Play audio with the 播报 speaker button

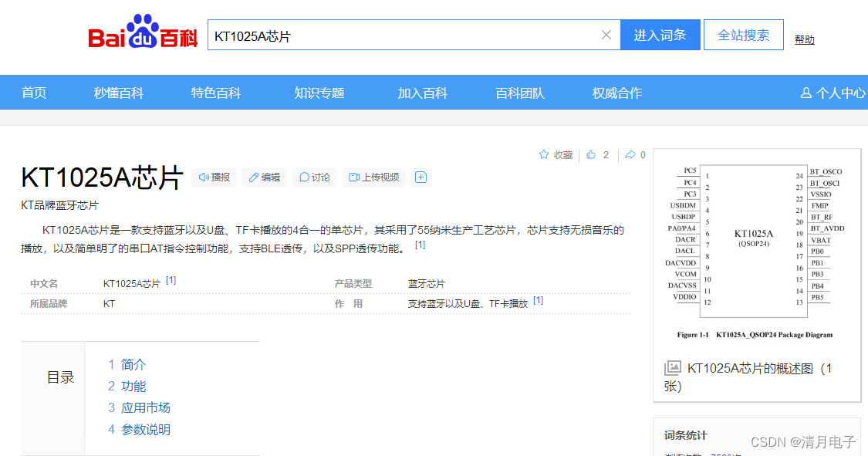[214, 177]
